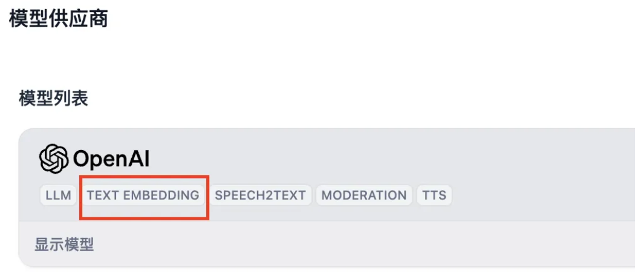The image size is (644, 276).
Task: Click the OpenAI knot logo icon
Action: 54,158
